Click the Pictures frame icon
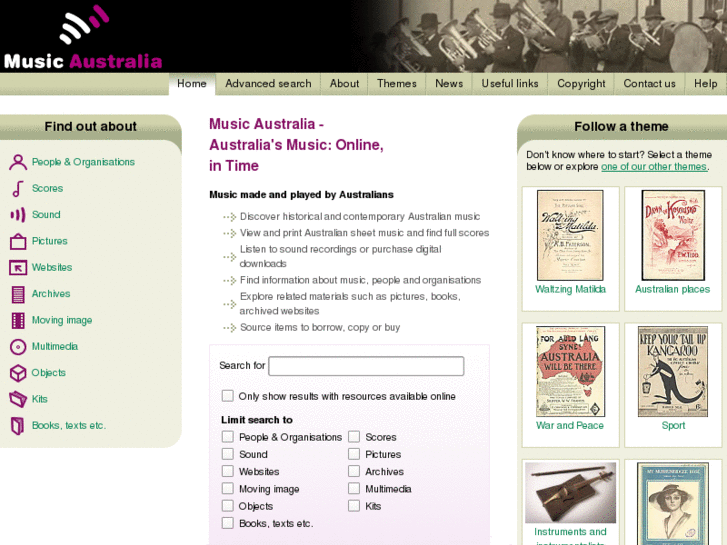 (x=18, y=241)
